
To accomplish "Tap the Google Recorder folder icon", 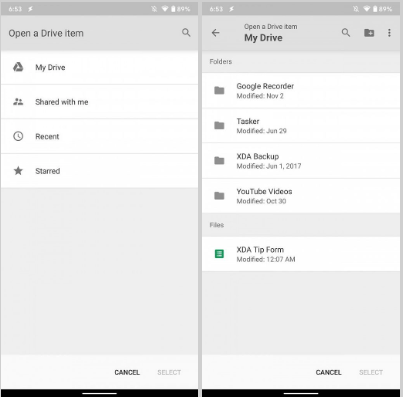I will (219, 90).
